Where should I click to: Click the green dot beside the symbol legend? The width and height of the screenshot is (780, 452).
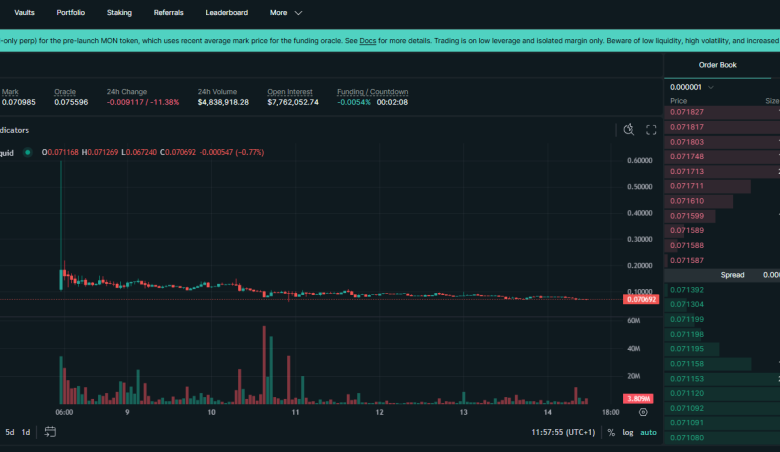point(28,152)
